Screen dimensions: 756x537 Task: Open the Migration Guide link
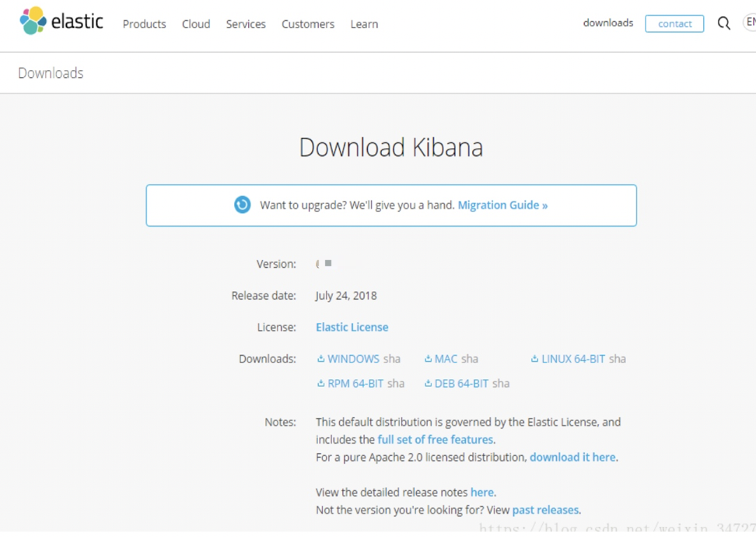pos(502,205)
